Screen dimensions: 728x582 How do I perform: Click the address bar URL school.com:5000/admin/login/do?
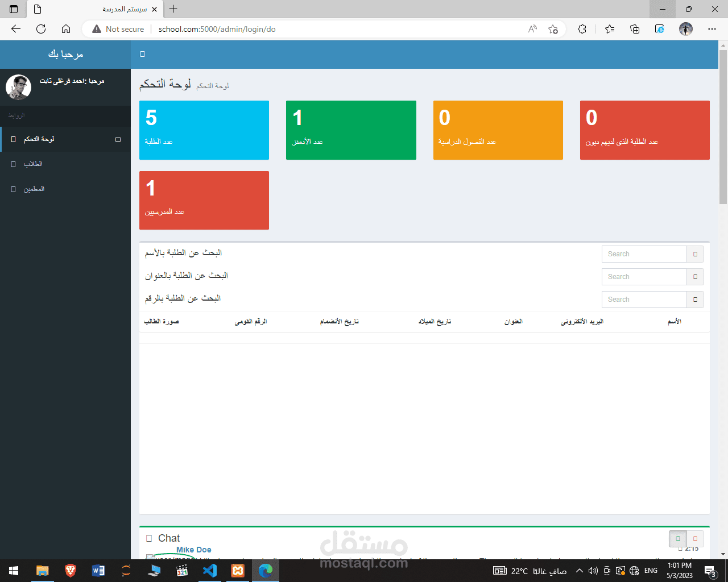point(217,29)
